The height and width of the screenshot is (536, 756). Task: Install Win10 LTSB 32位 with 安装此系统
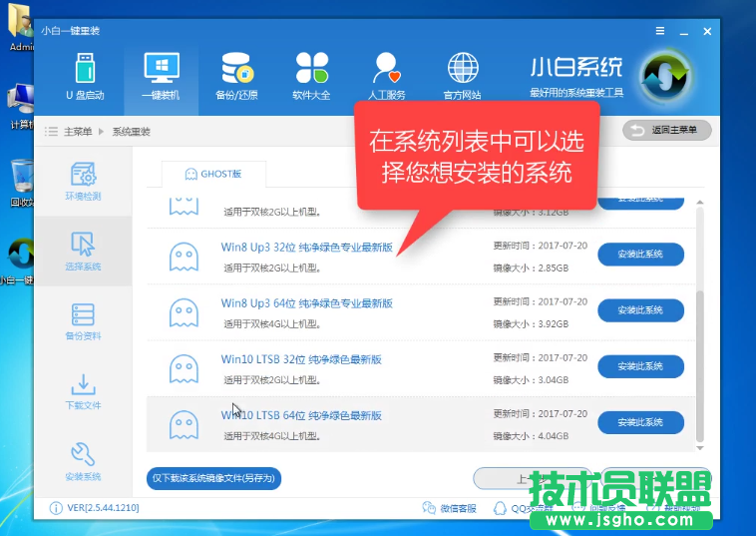pyautogui.click(x=640, y=366)
